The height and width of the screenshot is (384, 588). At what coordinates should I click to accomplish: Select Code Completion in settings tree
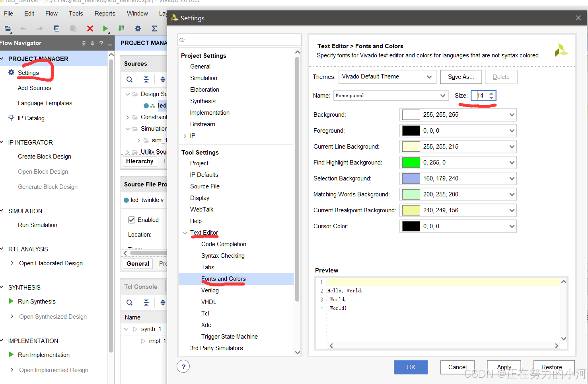click(x=224, y=244)
